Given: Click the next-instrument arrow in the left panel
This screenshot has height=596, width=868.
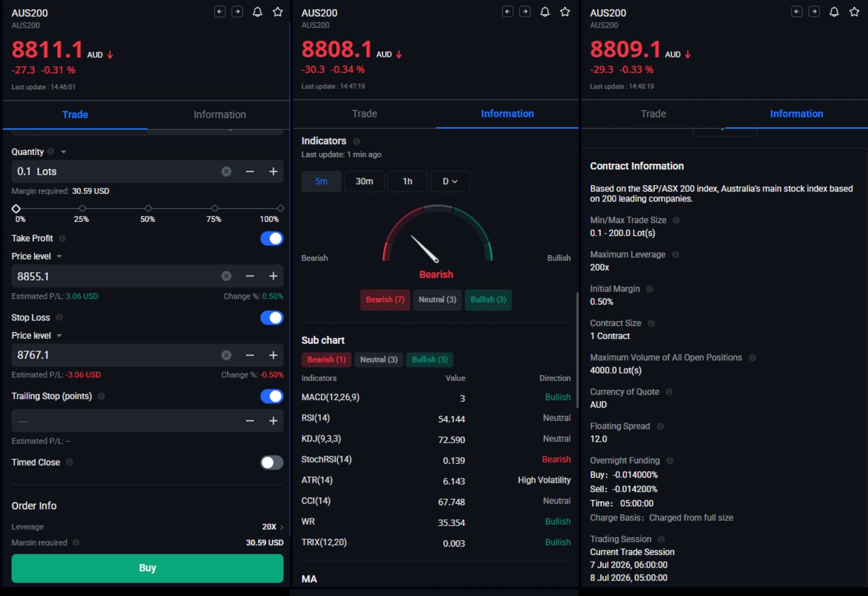Looking at the screenshot, I should tap(237, 12).
